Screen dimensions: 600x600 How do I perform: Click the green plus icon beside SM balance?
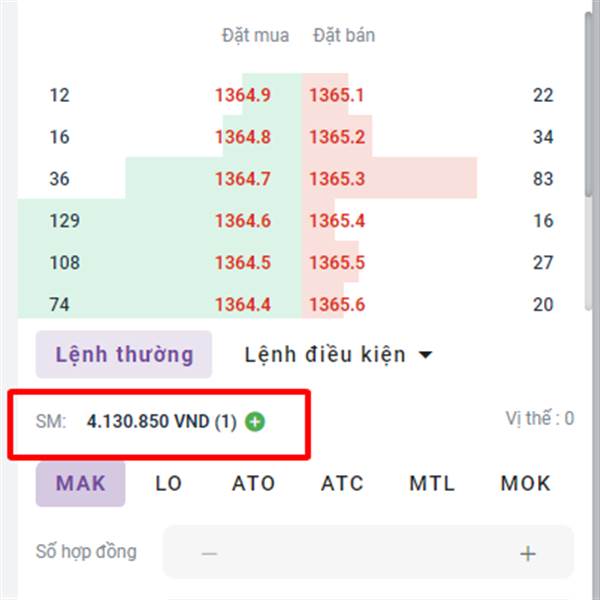coord(255,422)
